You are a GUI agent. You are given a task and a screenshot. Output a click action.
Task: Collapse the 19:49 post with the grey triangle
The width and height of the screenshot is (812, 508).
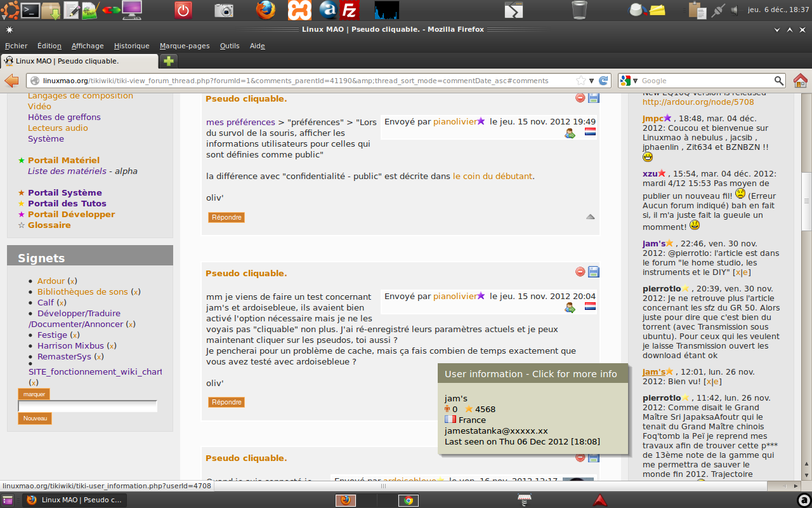(591, 217)
